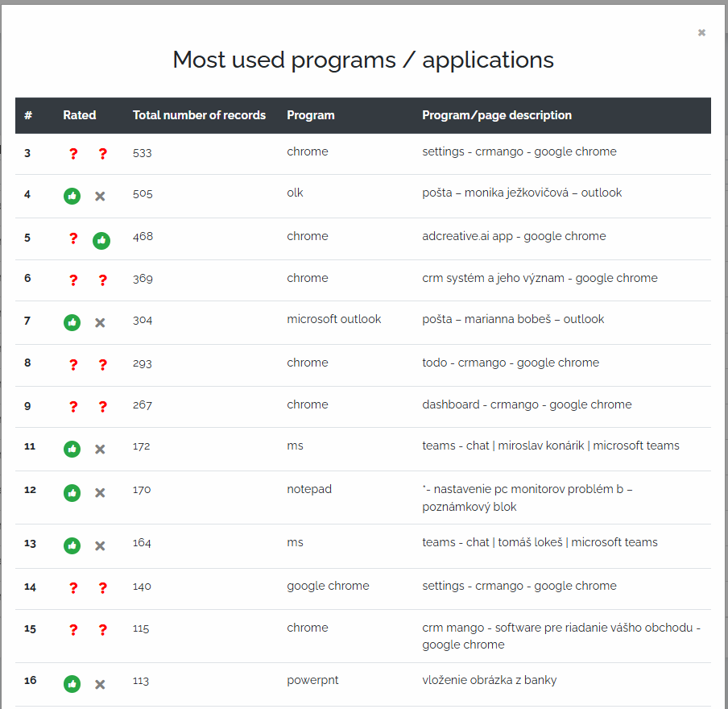Screen dimensions: 728x709
Task: Click second question mark in todo row 8
Action: [x=102, y=365]
